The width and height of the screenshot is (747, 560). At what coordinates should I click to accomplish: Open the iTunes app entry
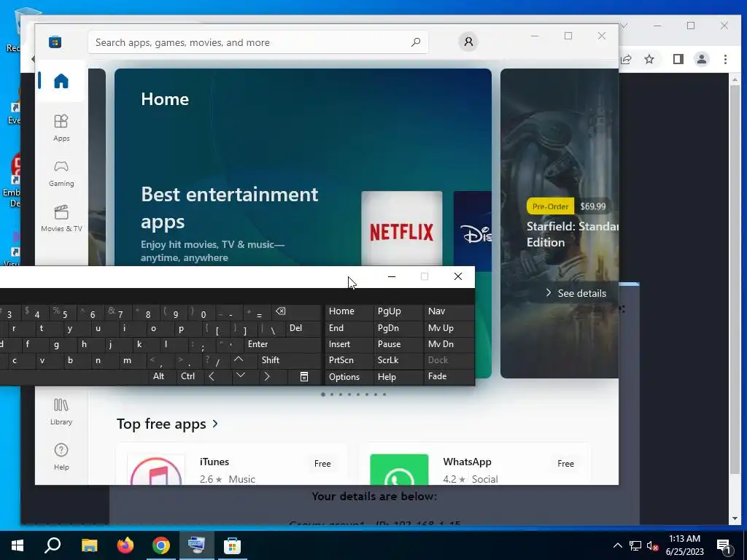click(231, 464)
